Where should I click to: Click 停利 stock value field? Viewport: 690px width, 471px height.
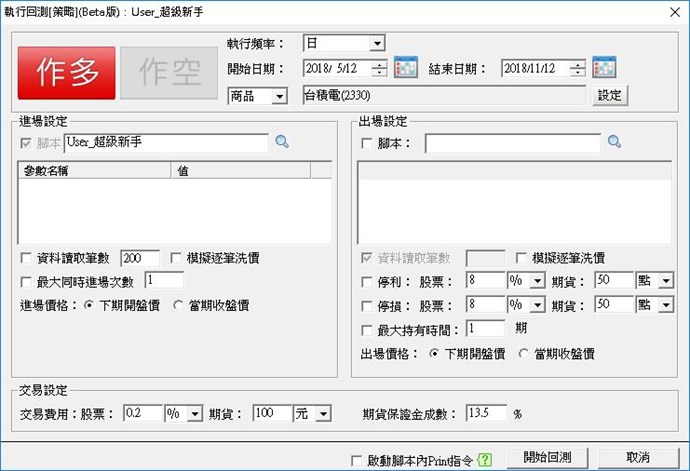[486, 280]
